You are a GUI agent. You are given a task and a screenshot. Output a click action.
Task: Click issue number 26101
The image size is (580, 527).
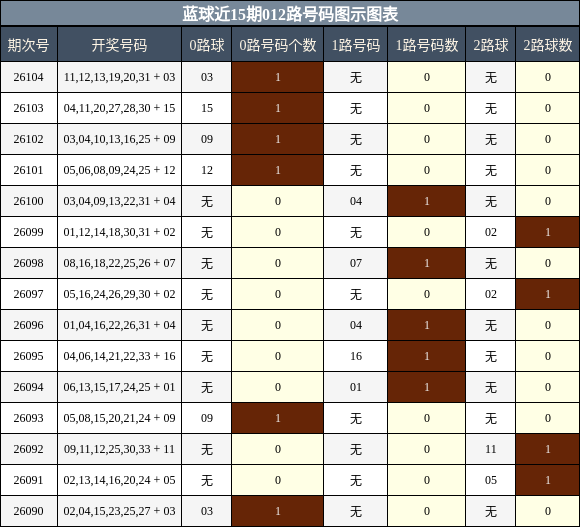(x=28, y=170)
